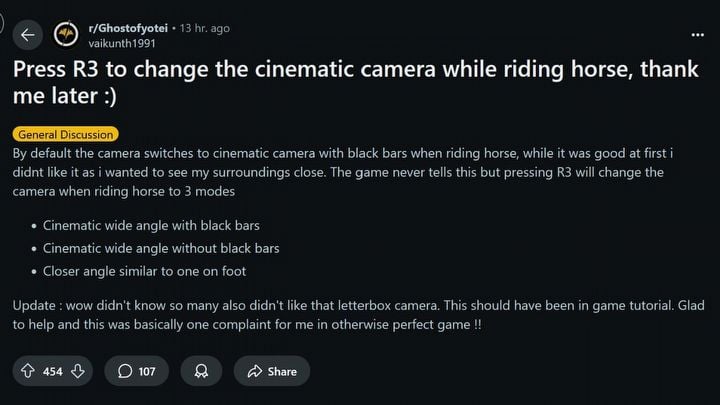720x405 pixels.
Task: Give an award to the post
Action: (201, 371)
